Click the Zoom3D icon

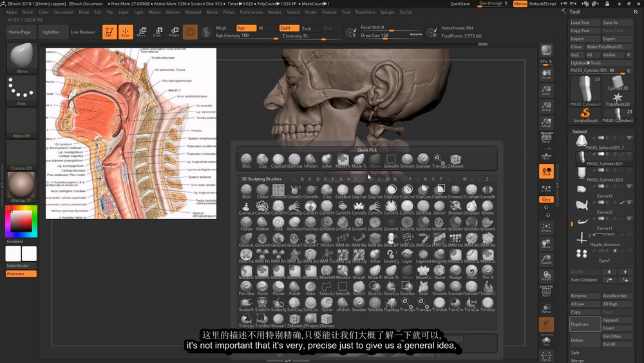point(546,259)
